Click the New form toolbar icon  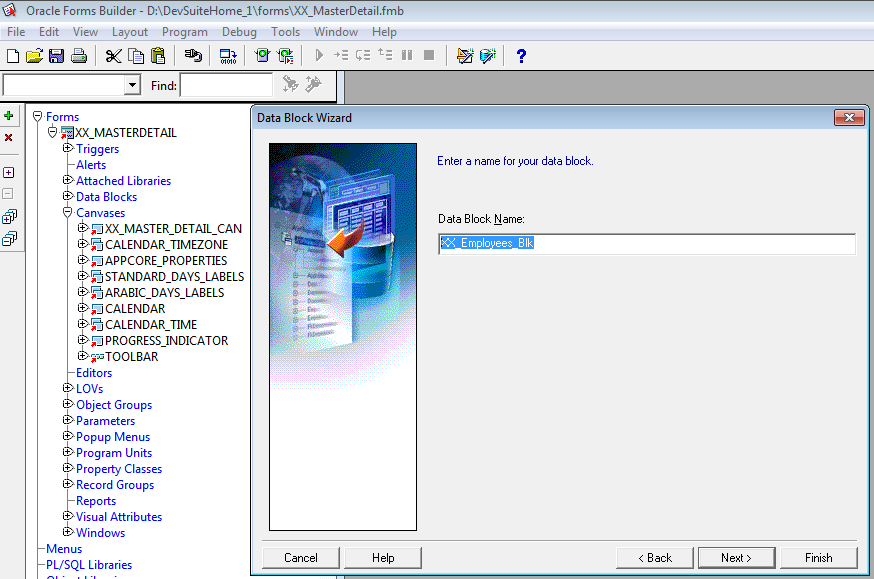point(13,56)
